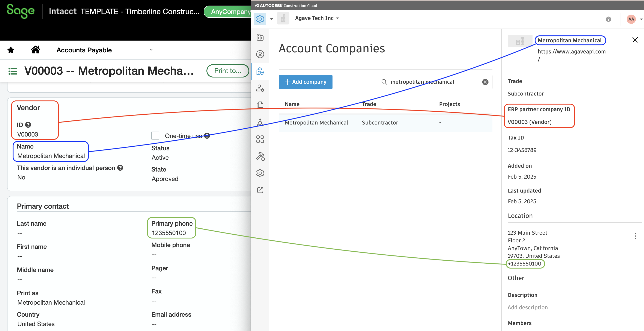Click the Add company button
This screenshot has width=644, height=331.
[305, 82]
